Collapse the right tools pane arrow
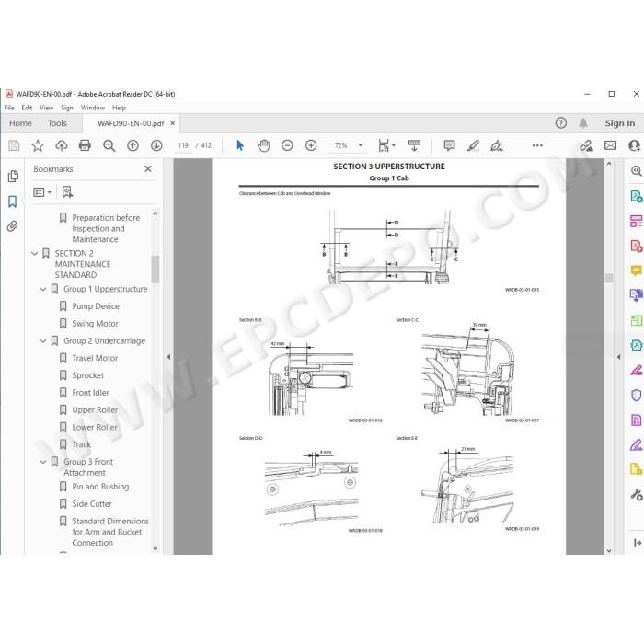The image size is (644, 644). coord(618,357)
